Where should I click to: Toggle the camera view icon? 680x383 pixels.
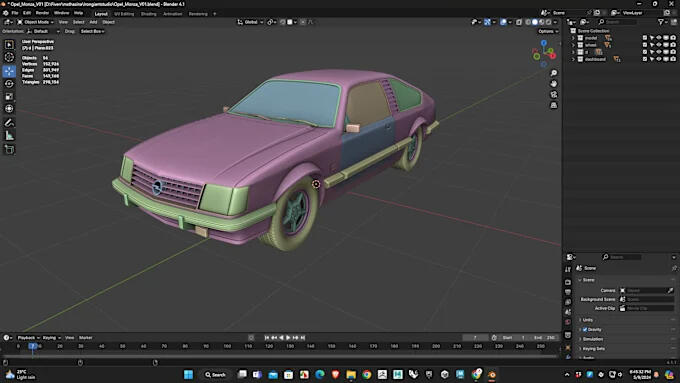[x=554, y=95]
